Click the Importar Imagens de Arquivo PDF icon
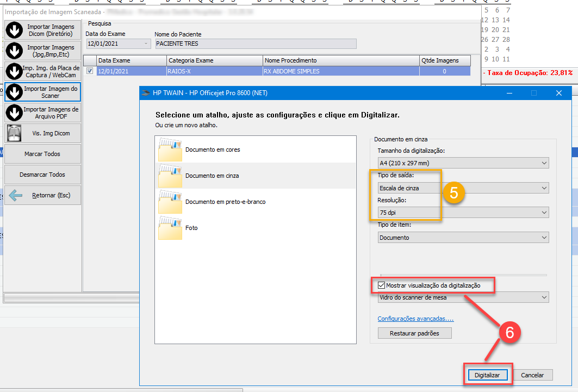This screenshot has height=392, width=578. point(14,113)
